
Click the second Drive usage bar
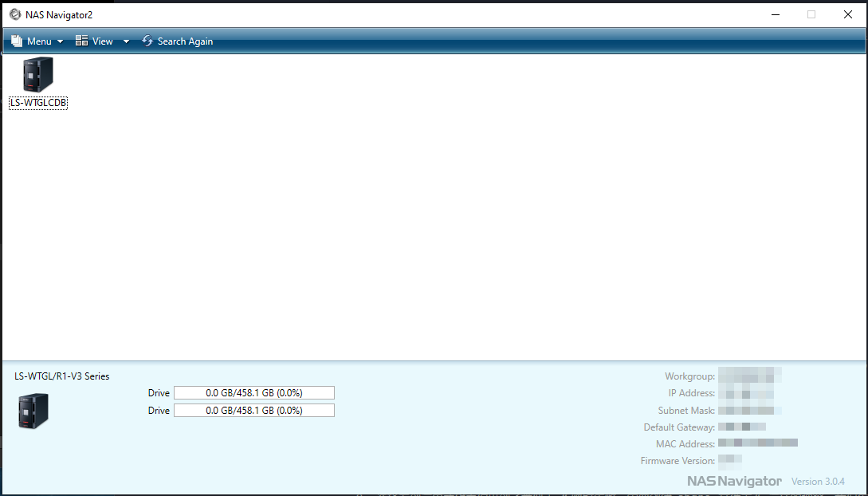tap(253, 411)
